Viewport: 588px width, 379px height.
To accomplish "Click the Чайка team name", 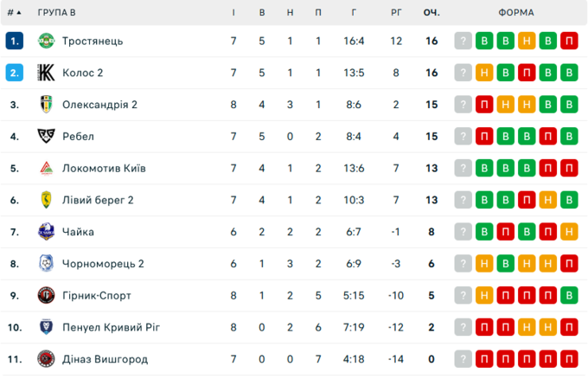I will pos(78,232).
